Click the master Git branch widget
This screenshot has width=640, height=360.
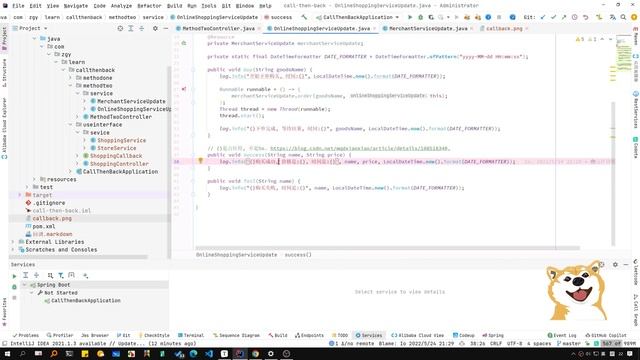[570, 344]
